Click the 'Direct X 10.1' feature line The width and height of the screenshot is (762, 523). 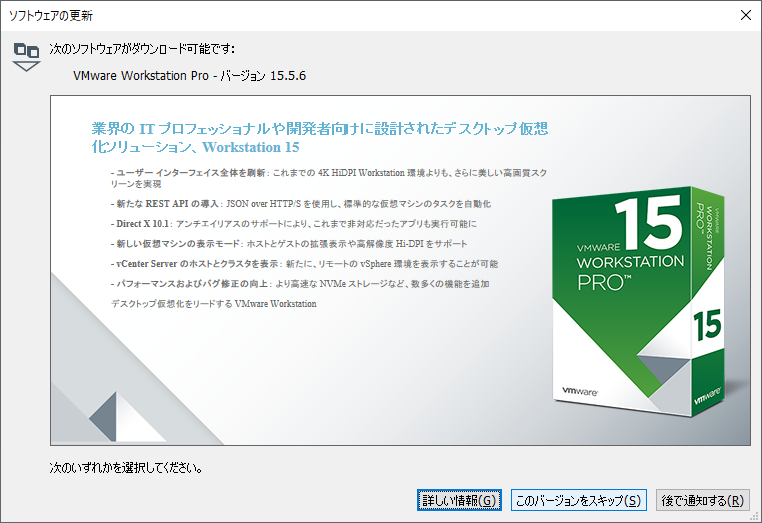(x=294, y=224)
